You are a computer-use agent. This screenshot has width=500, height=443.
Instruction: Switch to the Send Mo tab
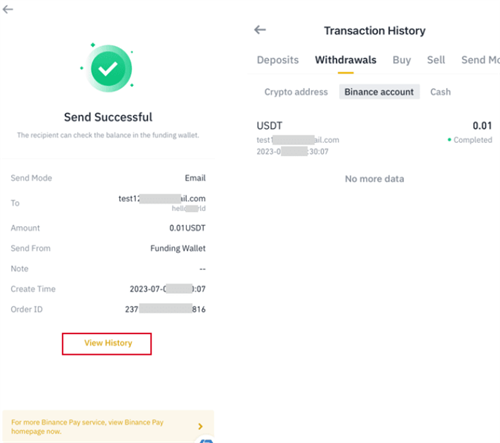(x=480, y=60)
